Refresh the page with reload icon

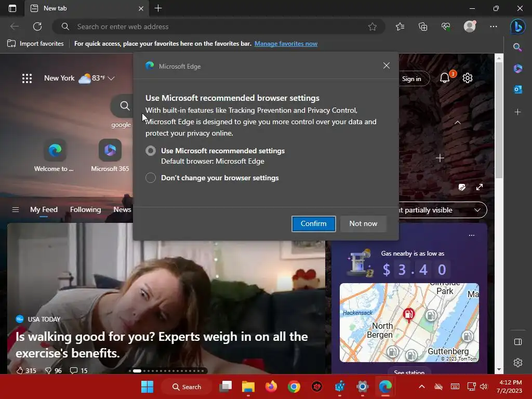tap(37, 26)
